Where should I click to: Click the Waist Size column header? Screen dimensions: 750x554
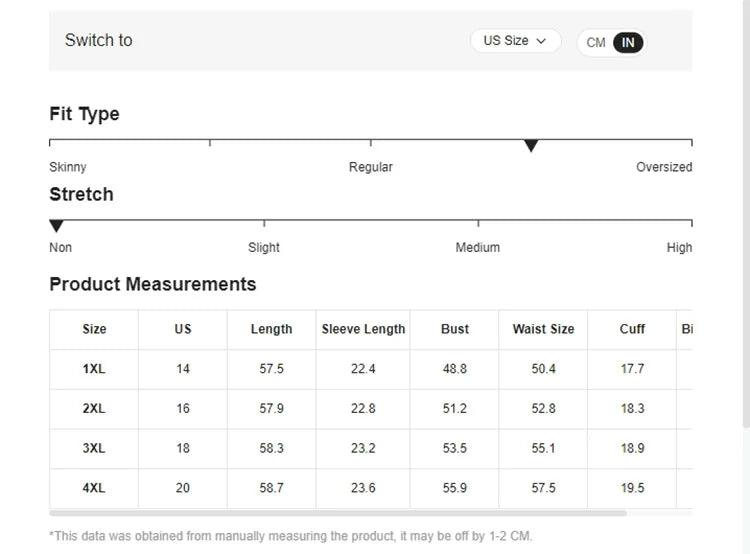(x=543, y=329)
